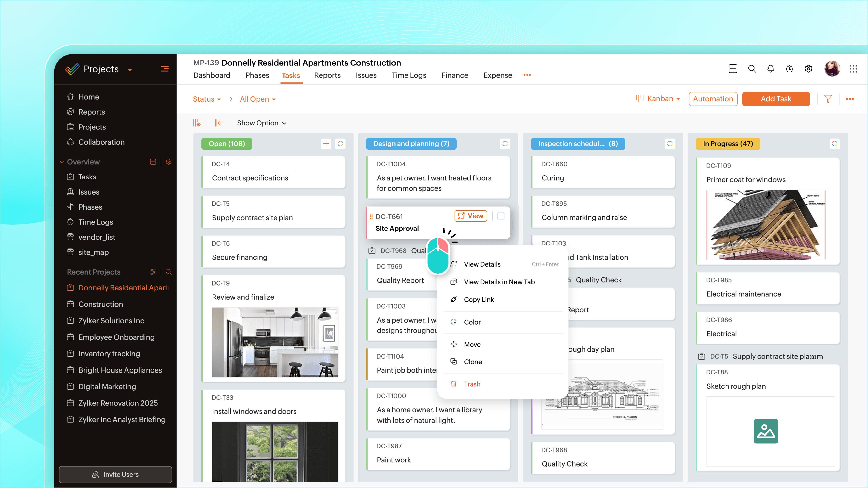
Task: Open the apps grid icon at top right
Action: tap(854, 68)
